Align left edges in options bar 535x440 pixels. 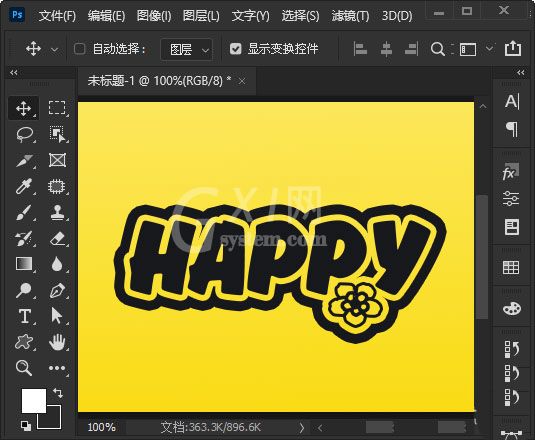coord(360,49)
